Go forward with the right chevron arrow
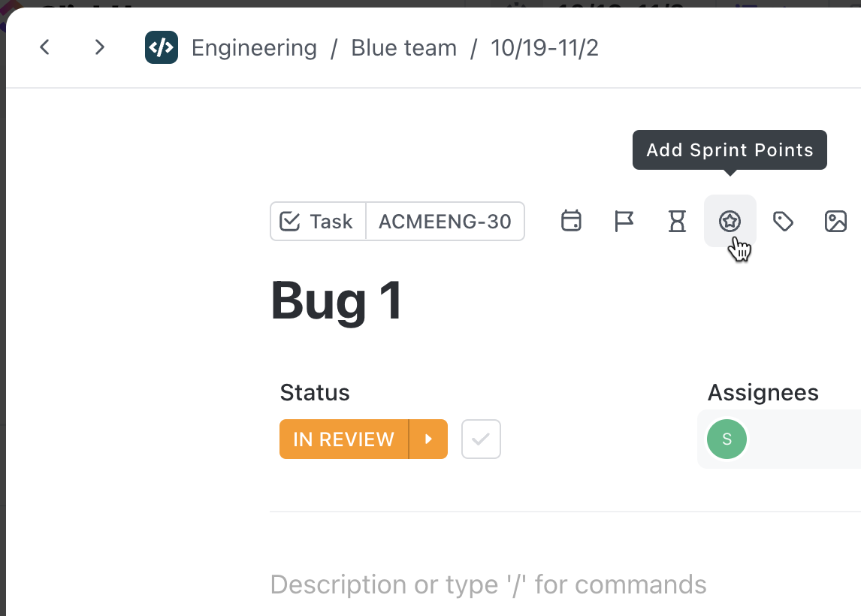861x616 pixels. 99,47
